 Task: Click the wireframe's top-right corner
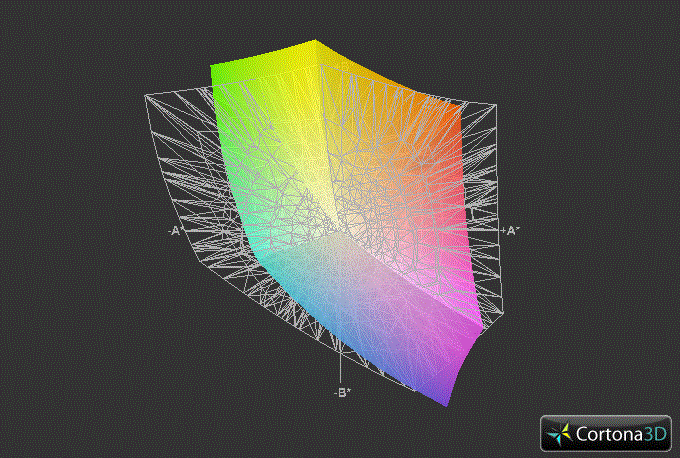click(494, 100)
